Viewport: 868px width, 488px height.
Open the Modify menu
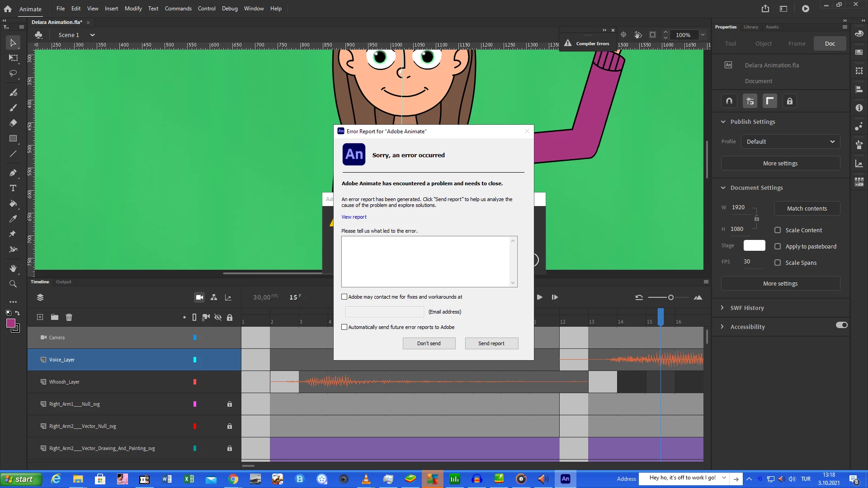coord(133,8)
